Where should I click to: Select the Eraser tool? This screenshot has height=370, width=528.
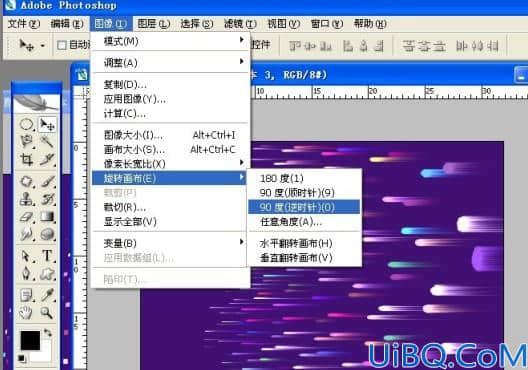pyautogui.click(x=26, y=216)
